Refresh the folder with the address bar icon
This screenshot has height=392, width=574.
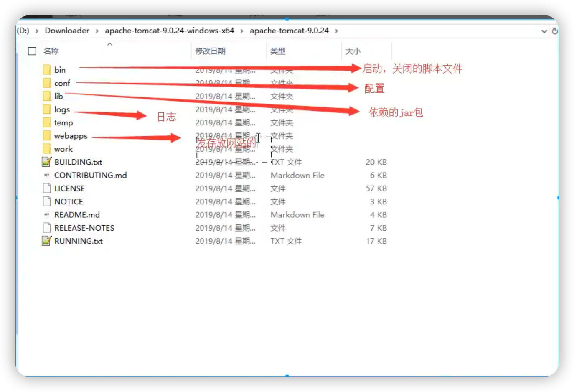click(x=555, y=31)
